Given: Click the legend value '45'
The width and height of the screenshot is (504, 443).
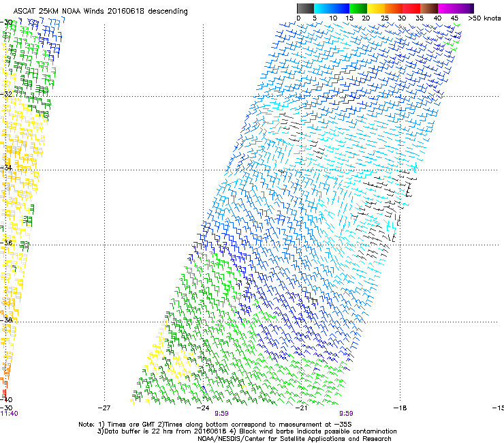Looking at the screenshot, I should pyautogui.click(x=454, y=18).
